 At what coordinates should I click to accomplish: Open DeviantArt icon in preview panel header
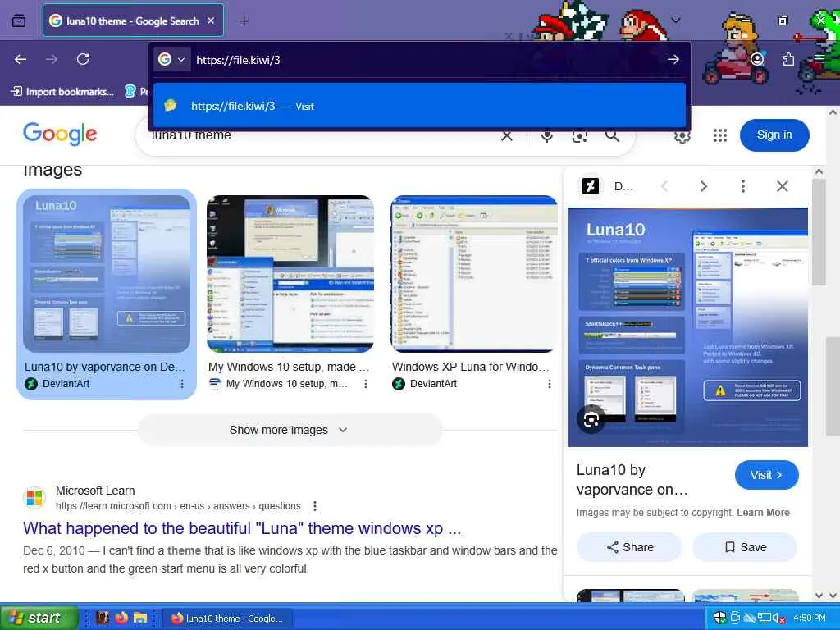(591, 186)
